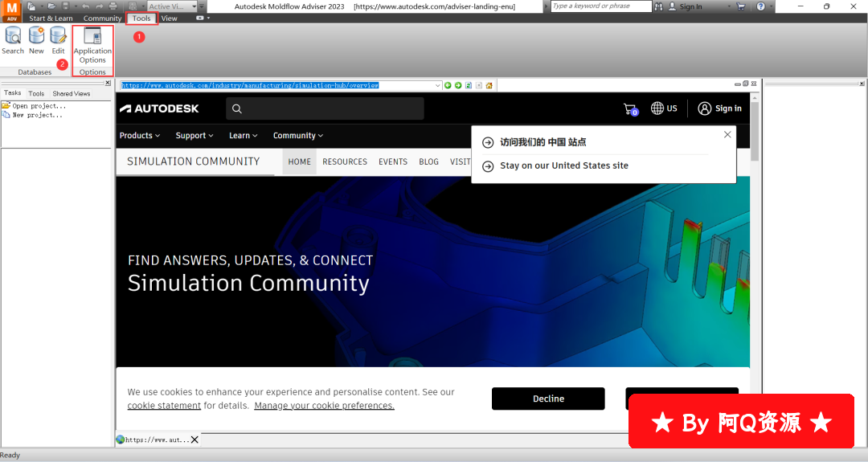Open Application Options
The image size is (868, 462).
92,45
